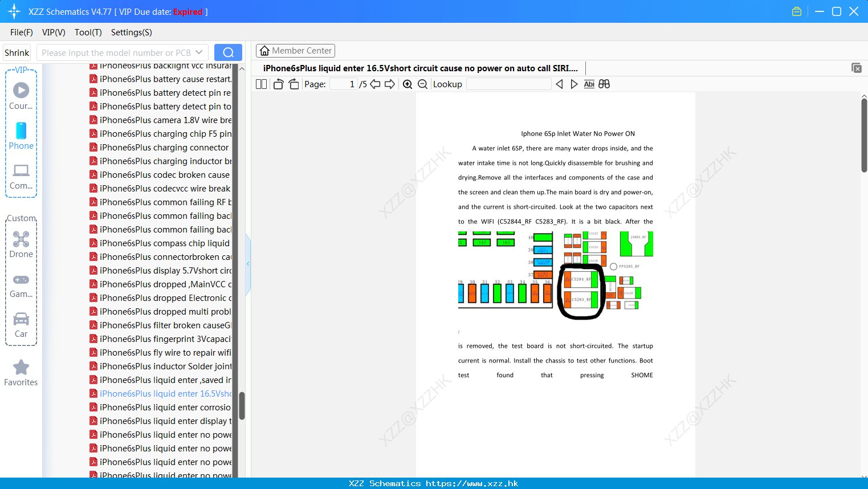Click the file list scrollbar thumb

point(242,406)
